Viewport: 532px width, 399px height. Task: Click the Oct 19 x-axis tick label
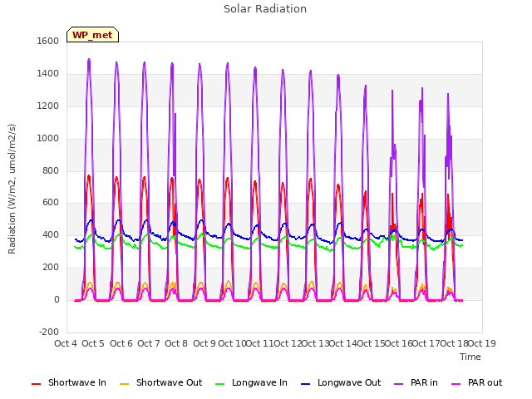482,343
